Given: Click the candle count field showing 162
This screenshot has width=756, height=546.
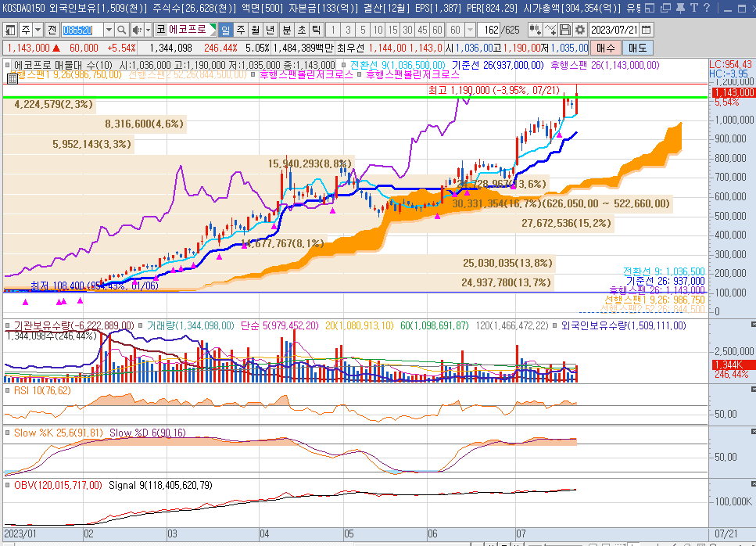Looking at the screenshot, I should (x=489, y=30).
